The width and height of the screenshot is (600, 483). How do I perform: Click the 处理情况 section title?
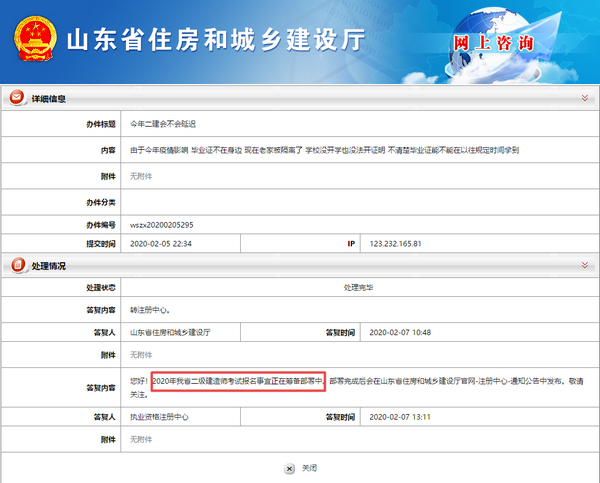(x=48, y=265)
